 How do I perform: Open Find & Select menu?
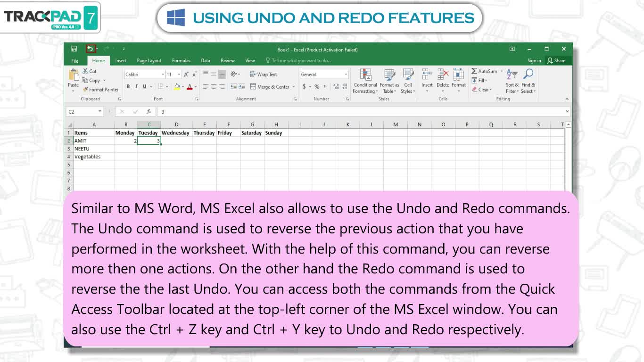[x=528, y=81]
